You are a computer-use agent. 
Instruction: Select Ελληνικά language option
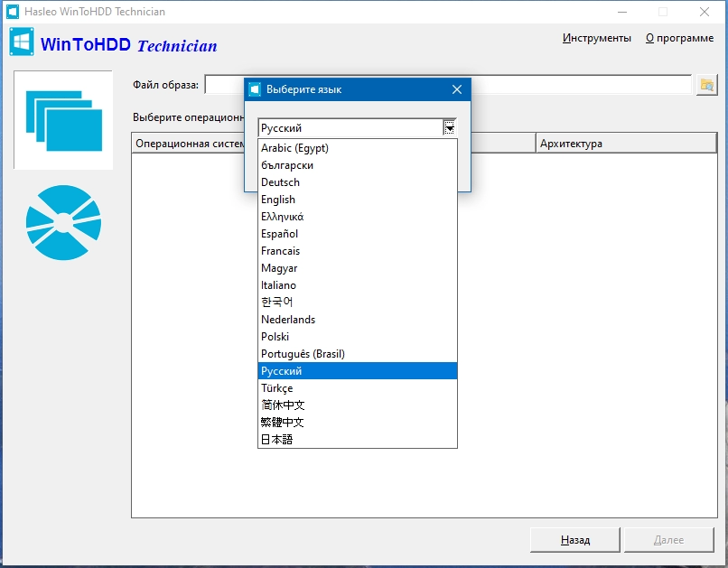pos(358,217)
